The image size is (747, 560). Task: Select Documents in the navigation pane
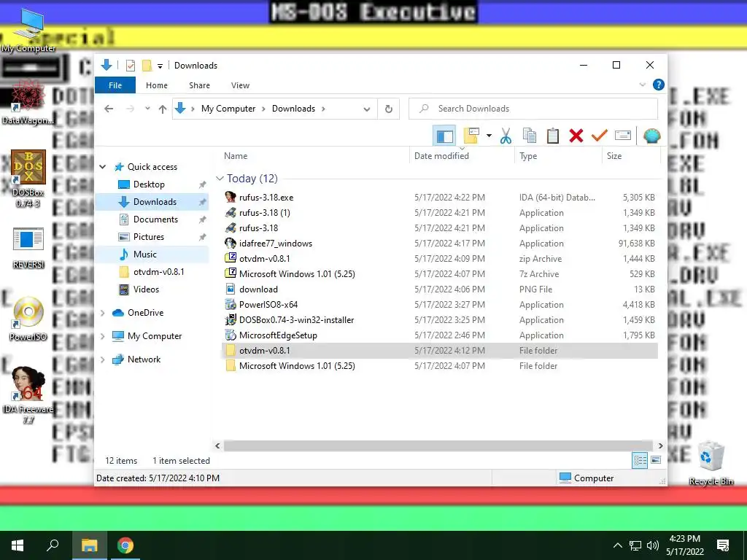155,219
